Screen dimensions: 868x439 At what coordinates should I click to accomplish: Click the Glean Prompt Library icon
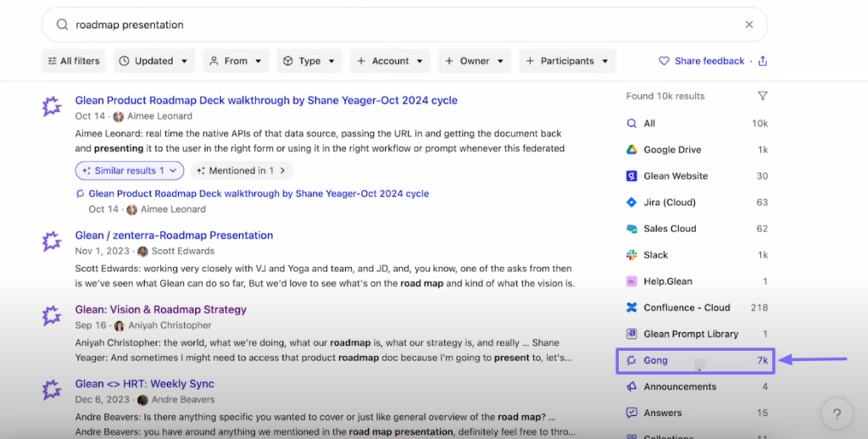click(632, 334)
